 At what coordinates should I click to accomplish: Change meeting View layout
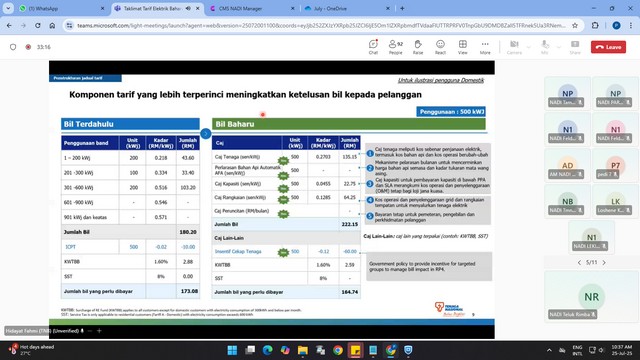coord(462,47)
